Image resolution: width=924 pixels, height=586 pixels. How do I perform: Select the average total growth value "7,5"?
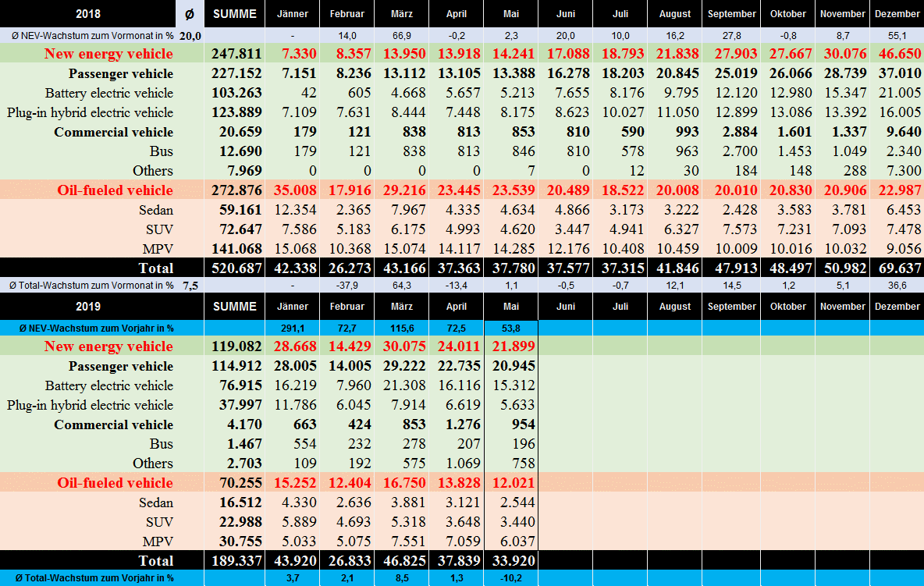[190, 286]
